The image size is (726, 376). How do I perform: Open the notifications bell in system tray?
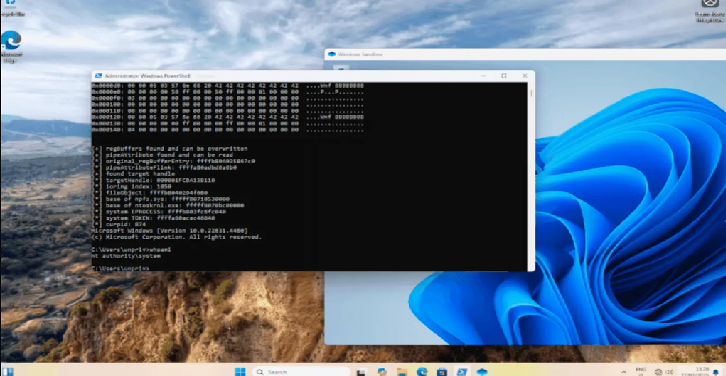(x=717, y=372)
